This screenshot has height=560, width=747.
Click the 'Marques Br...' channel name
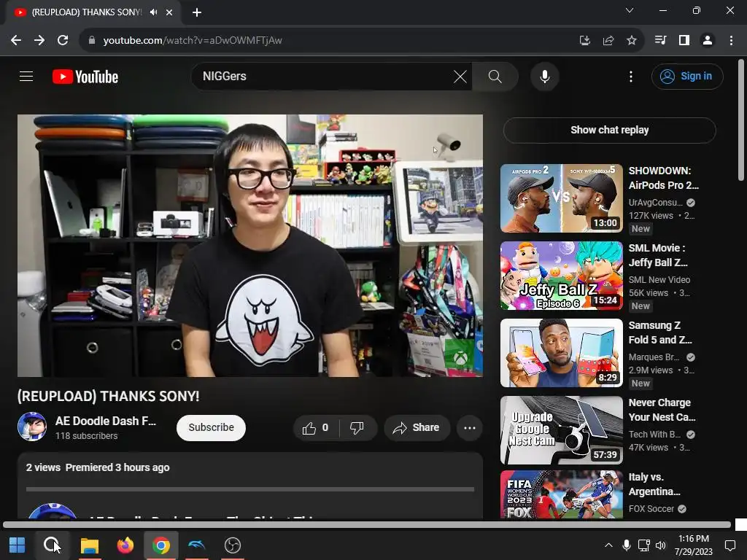654,357
